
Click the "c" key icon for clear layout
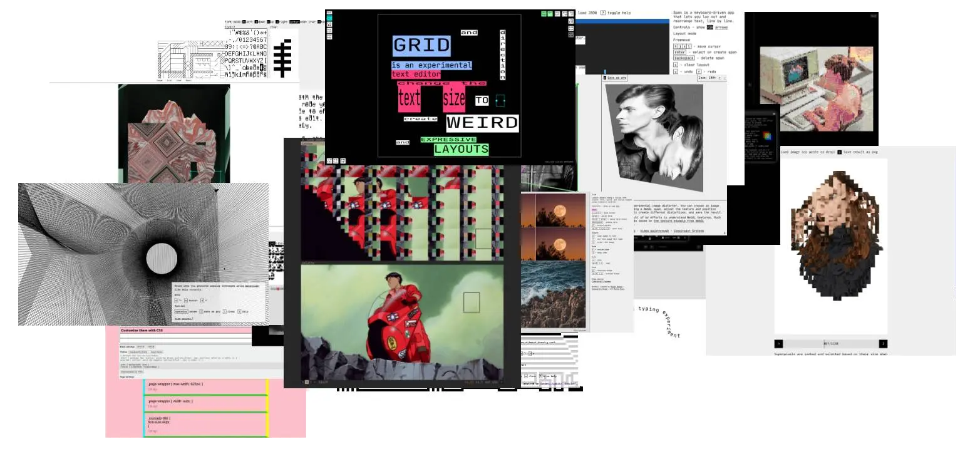(x=675, y=65)
